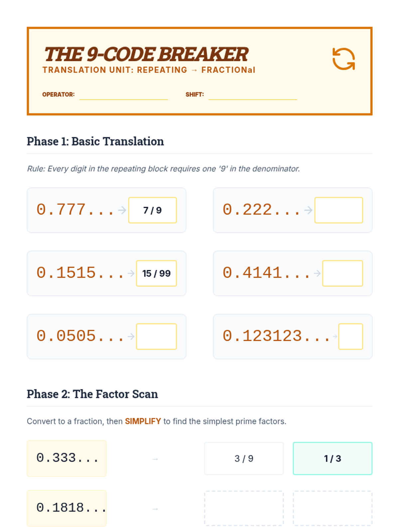Screen dimensions: 399x532
Task: Click second dashed simplified box for 0.1818...
Action: point(332,508)
